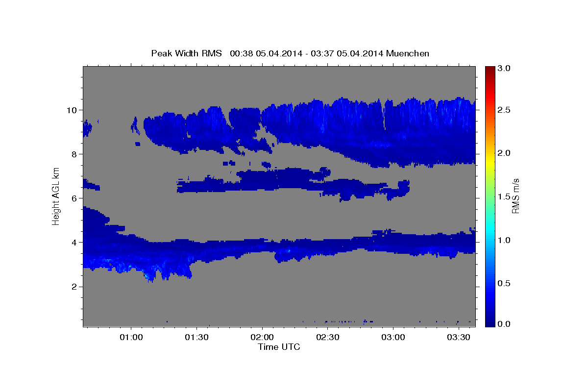Click the 02:30 time tick label

[x=327, y=337]
